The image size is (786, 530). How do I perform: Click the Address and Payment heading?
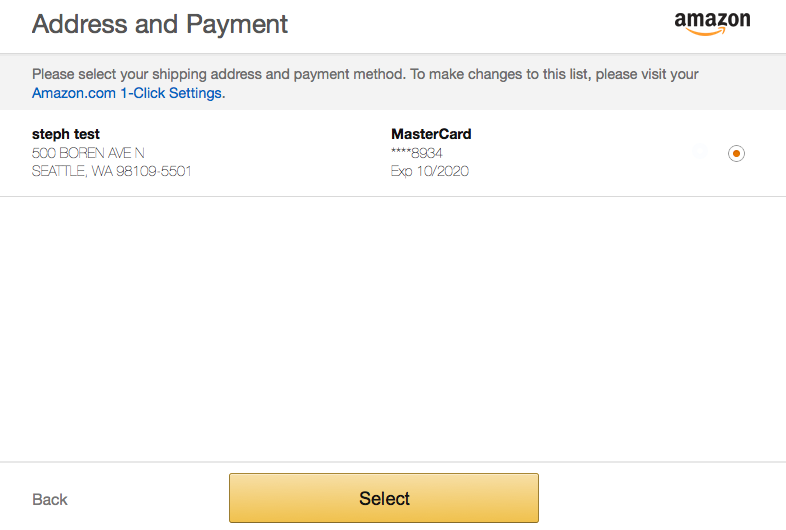[x=160, y=24]
